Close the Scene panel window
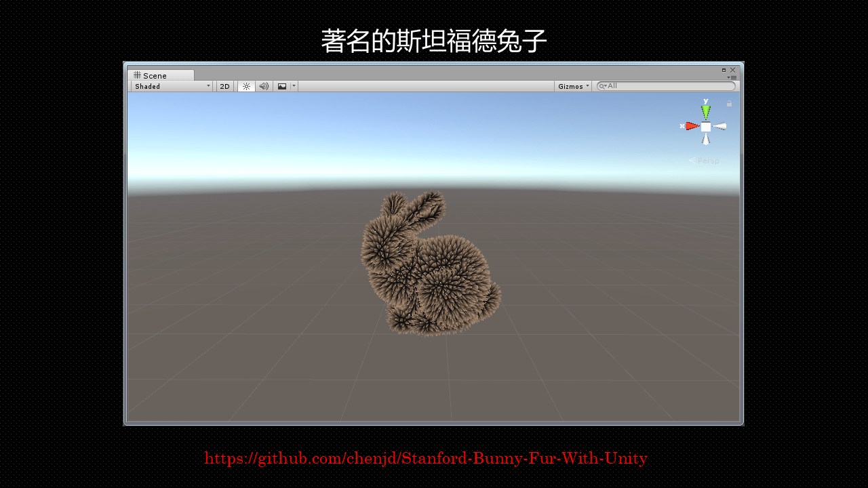The image size is (868, 488). click(732, 70)
